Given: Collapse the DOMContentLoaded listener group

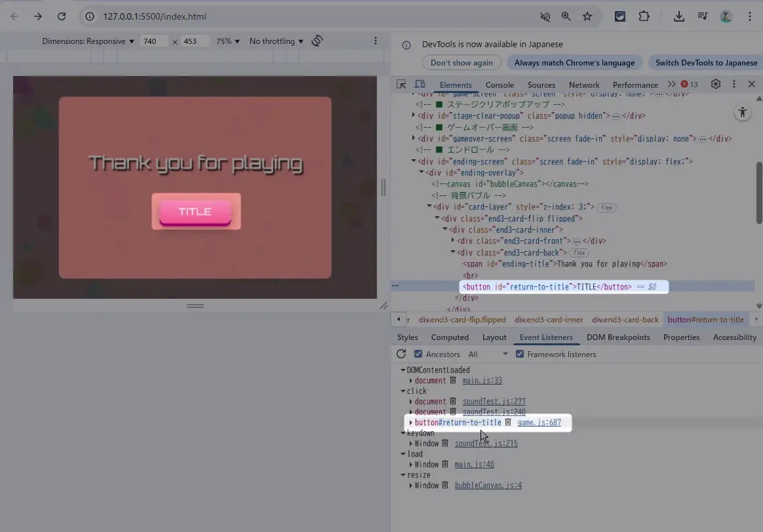Looking at the screenshot, I should tap(403, 370).
